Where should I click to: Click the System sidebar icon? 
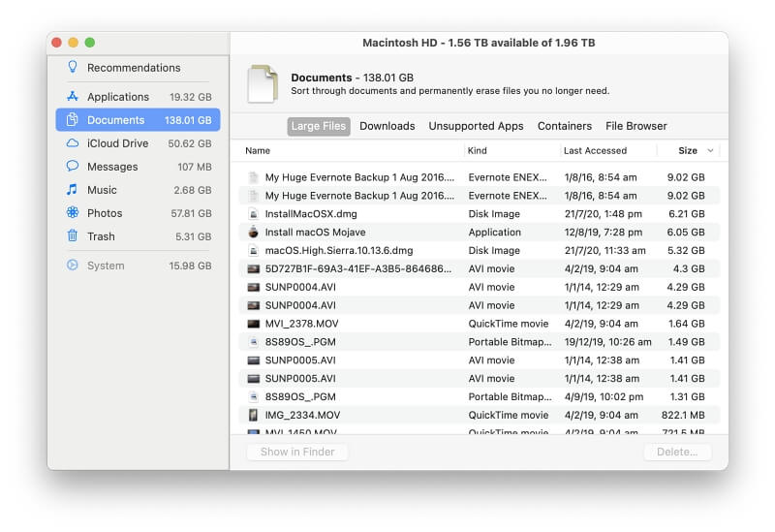pyautogui.click(x=72, y=265)
